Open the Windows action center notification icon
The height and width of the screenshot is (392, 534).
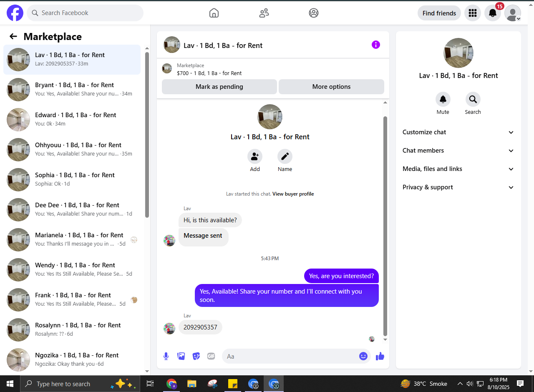(520, 384)
